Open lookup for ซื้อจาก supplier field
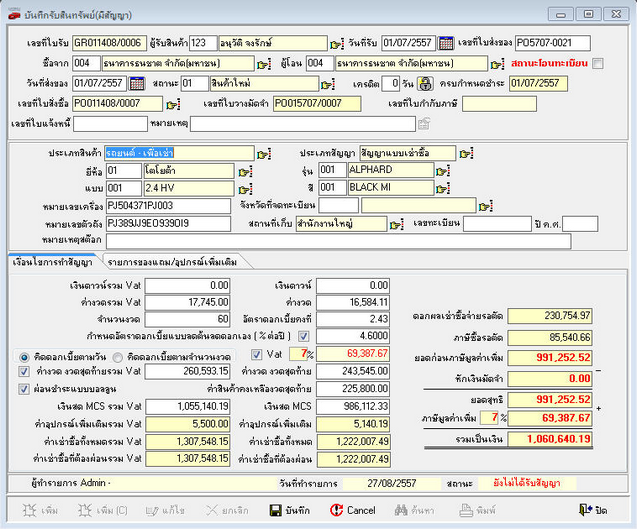The height and width of the screenshot is (529, 637). 264,64
